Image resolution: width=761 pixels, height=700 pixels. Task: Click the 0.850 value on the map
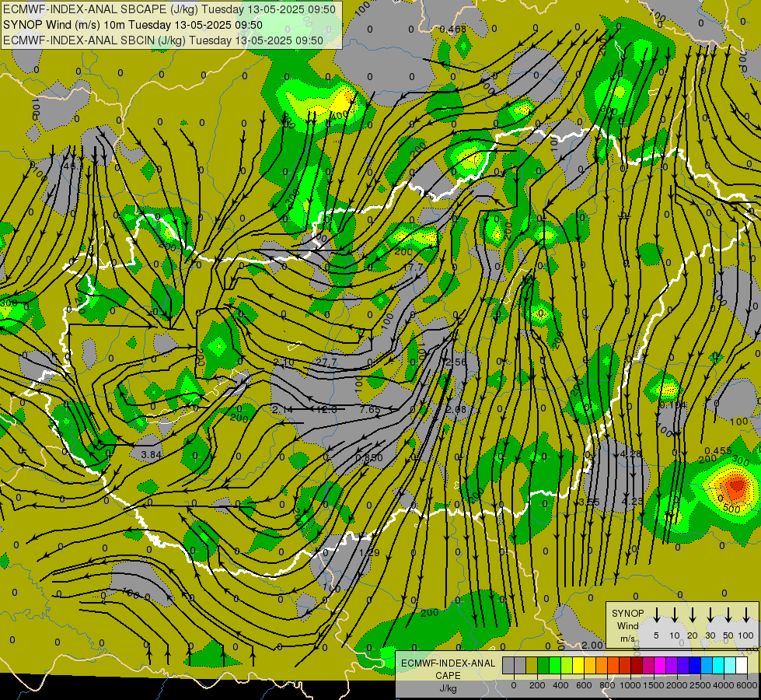coord(369,457)
